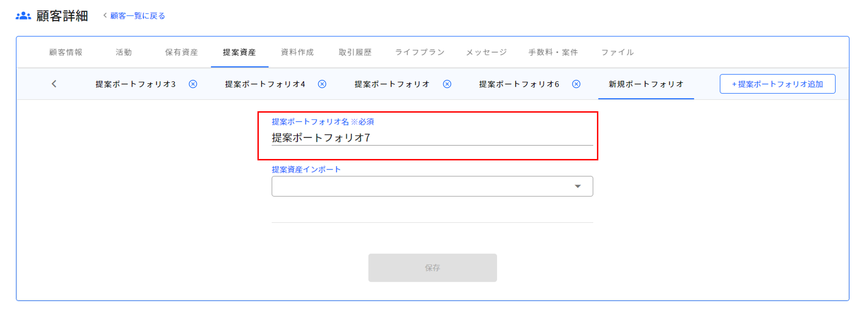
Task: Open the ライフプラン tab
Action: click(420, 52)
